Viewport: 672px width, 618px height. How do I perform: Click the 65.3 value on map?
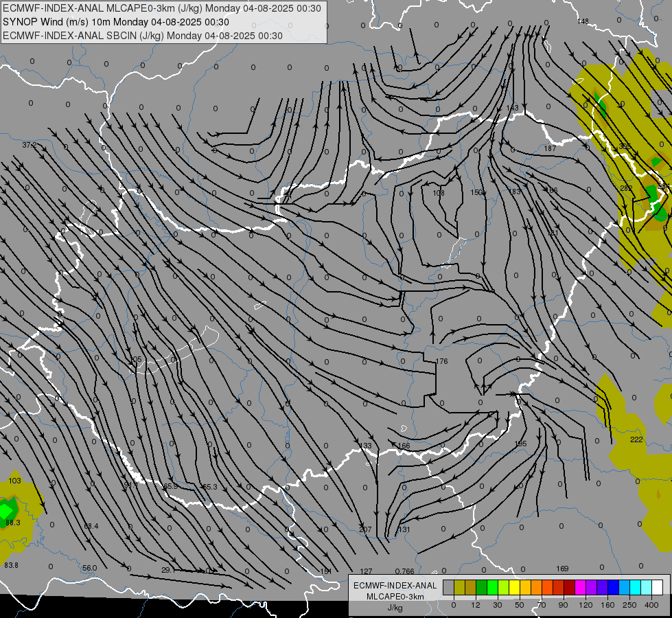209,487
